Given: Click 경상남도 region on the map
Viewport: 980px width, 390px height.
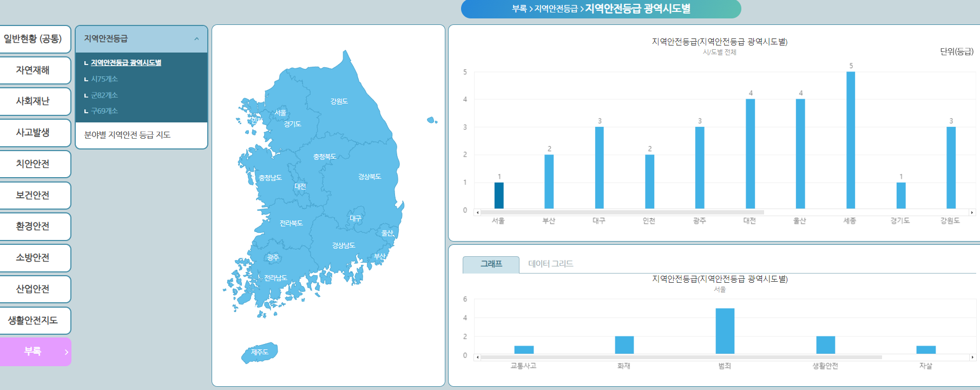Looking at the screenshot, I should click(344, 246).
